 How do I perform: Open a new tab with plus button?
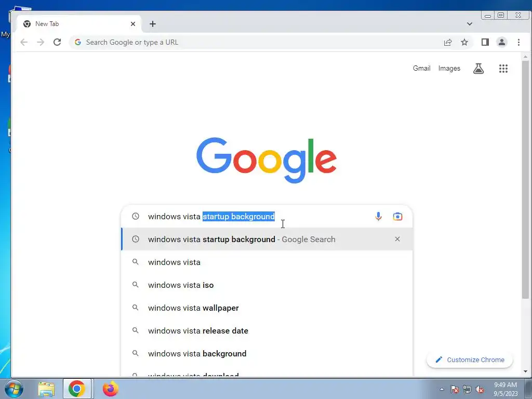(153, 24)
